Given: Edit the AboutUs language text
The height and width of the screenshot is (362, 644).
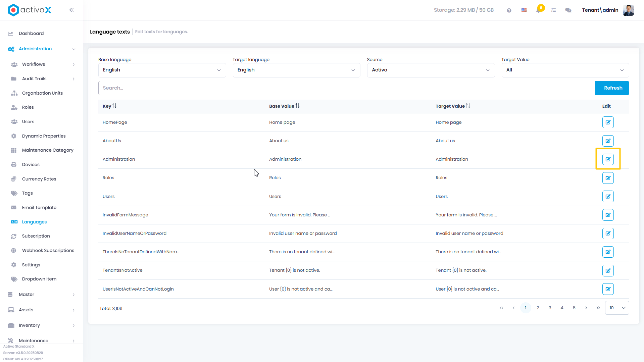Looking at the screenshot, I should (x=608, y=141).
